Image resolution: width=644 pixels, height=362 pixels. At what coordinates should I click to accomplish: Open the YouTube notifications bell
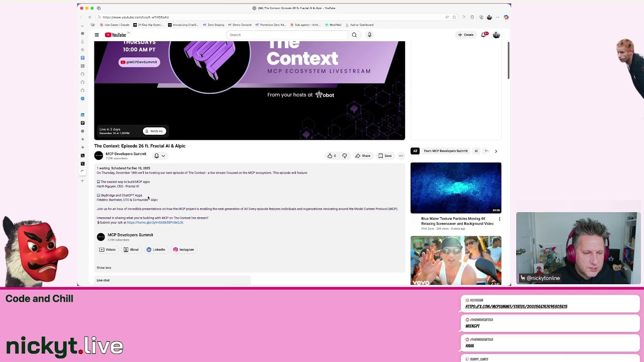[x=484, y=35]
